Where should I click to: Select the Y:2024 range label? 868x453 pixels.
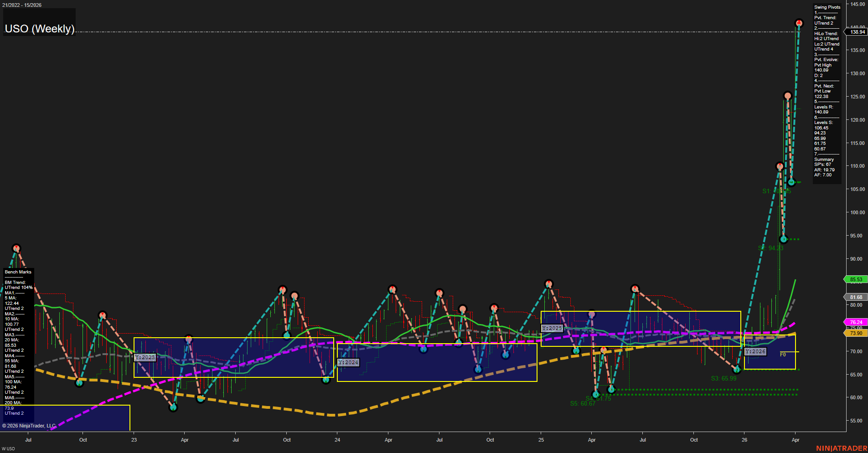(x=348, y=362)
